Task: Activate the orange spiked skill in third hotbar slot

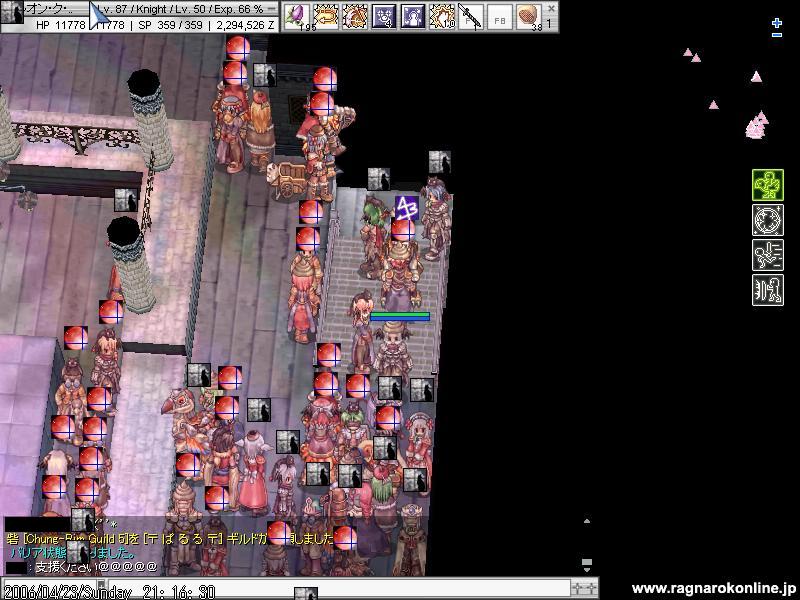Action: (x=355, y=17)
